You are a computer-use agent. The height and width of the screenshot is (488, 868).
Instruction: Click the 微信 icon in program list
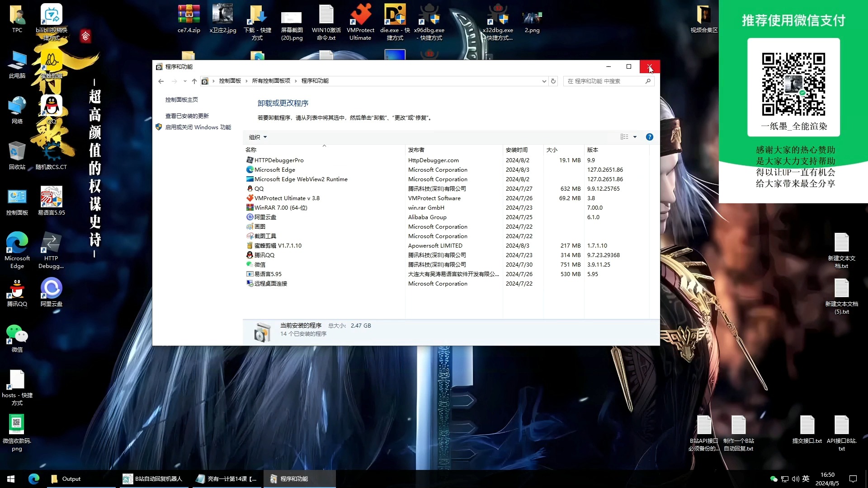coord(250,264)
